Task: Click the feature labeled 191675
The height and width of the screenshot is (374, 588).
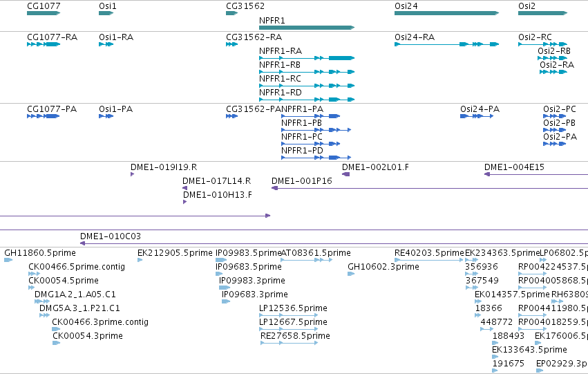Action: (x=495, y=371)
